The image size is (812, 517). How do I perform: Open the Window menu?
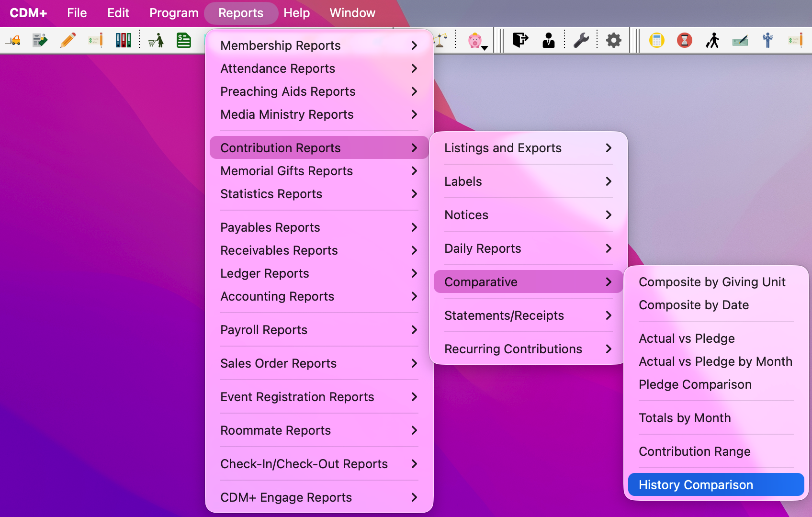click(x=352, y=13)
